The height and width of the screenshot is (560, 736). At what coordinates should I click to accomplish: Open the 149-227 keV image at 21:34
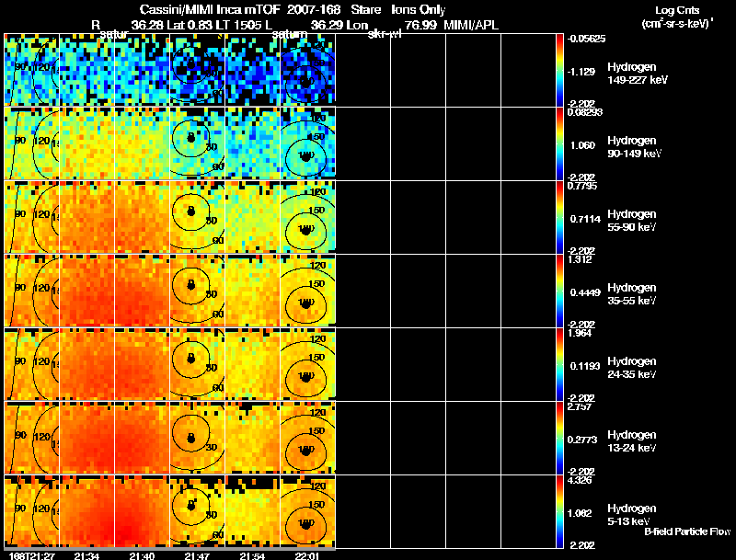pyautogui.click(x=86, y=69)
